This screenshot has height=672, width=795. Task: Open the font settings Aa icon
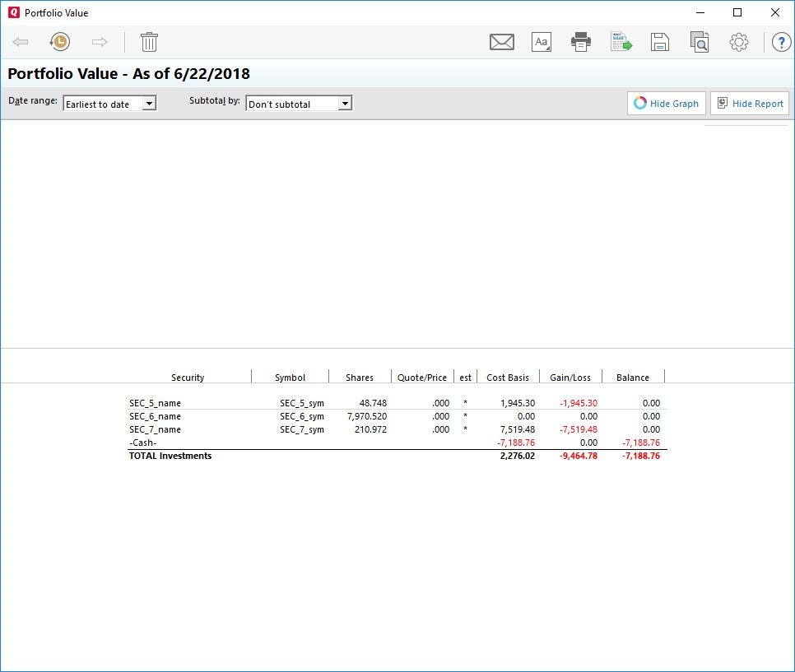pyautogui.click(x=541, y=42)
